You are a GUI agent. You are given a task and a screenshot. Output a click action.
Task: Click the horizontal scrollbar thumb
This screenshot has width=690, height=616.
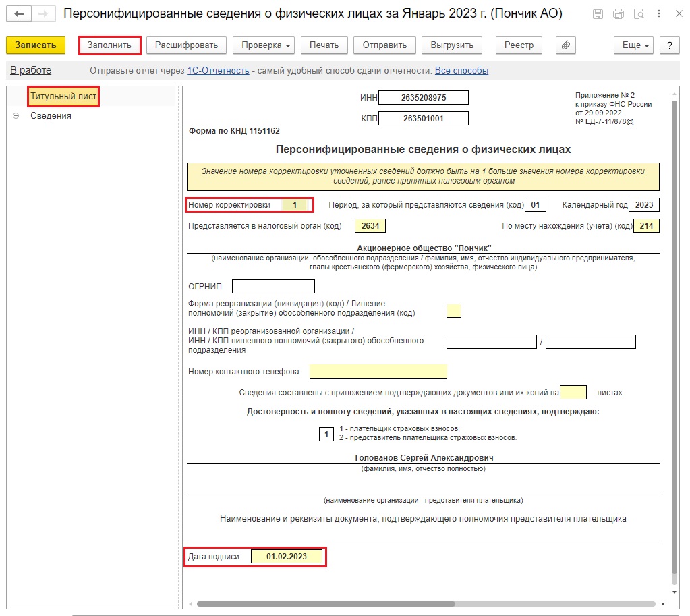pyautogui.click(x=326, y=604)
